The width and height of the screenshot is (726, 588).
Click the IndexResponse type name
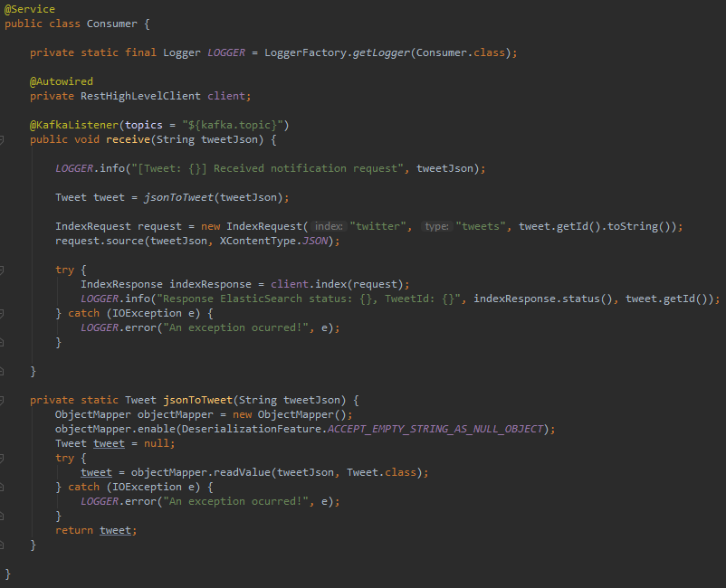(x=121, y=284)
